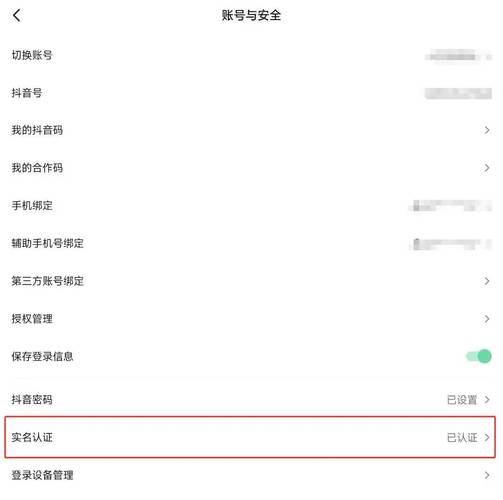
Task: Open 我的抖音码 via its chevron arrow
Action: 487,130
